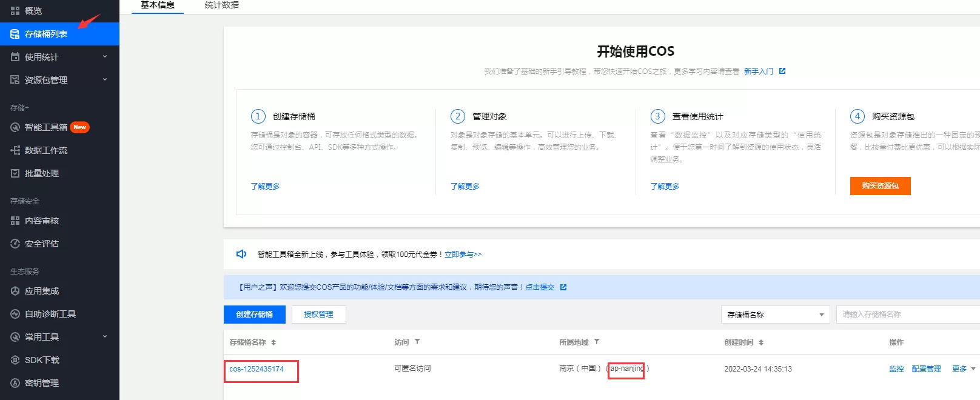Click the New badge on 智能工具箱
Screen dimensions: 980x400
click(x=79, y=127)
